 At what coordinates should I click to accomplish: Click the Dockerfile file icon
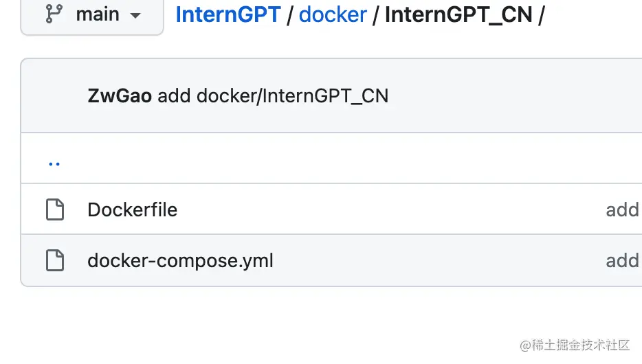pos(55,209)
